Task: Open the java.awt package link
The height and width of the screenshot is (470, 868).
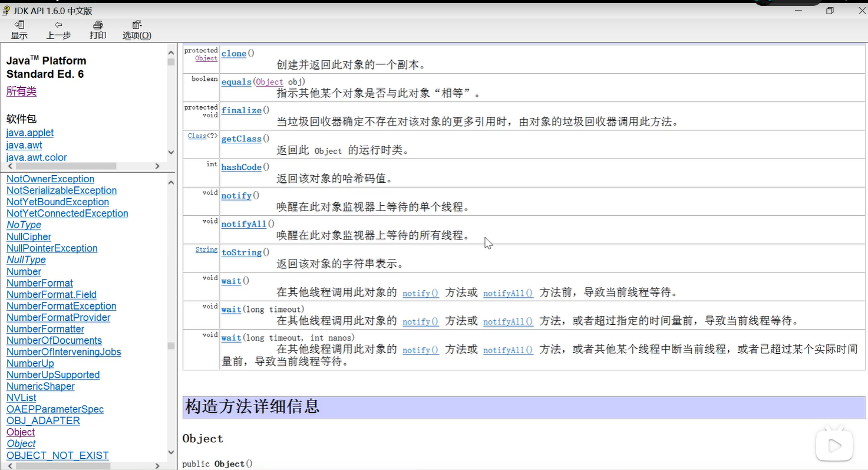Action: pyautogui.click(x=24, y=145)
